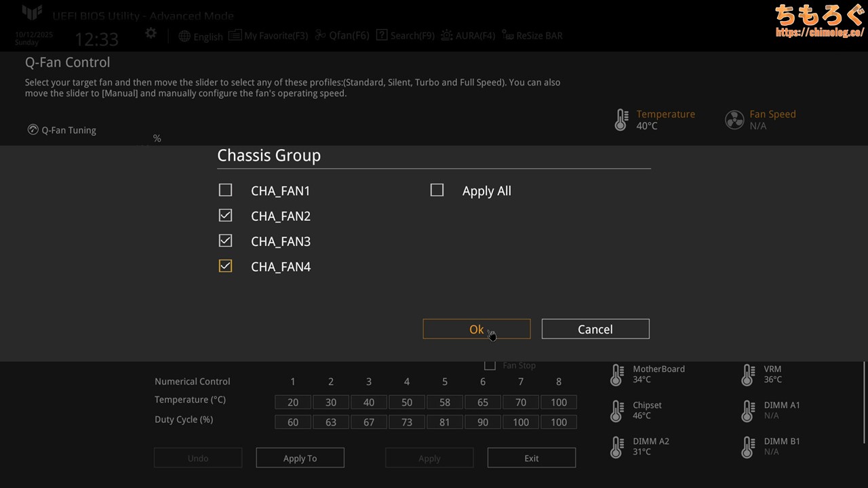Select temperature field showing 58
This screenshot has width=868, height=488.
pyautogui.click(x=444, y=403)
